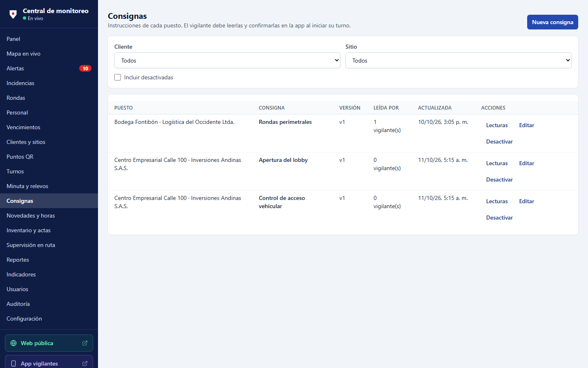Edit the Rondas perimetrales consigna

527,125
